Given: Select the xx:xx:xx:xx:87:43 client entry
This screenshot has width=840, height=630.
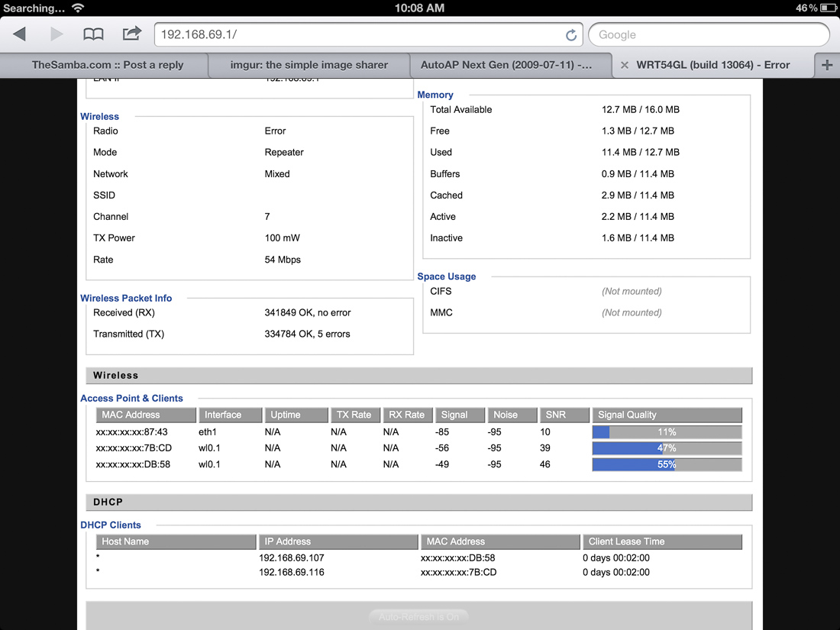Looking at the screenshot, I should click(x=131, y=432).
